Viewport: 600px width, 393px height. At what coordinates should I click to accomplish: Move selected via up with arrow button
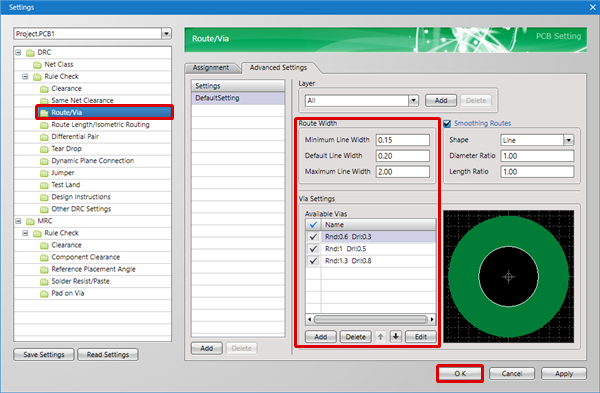click(x=380, y=337)
